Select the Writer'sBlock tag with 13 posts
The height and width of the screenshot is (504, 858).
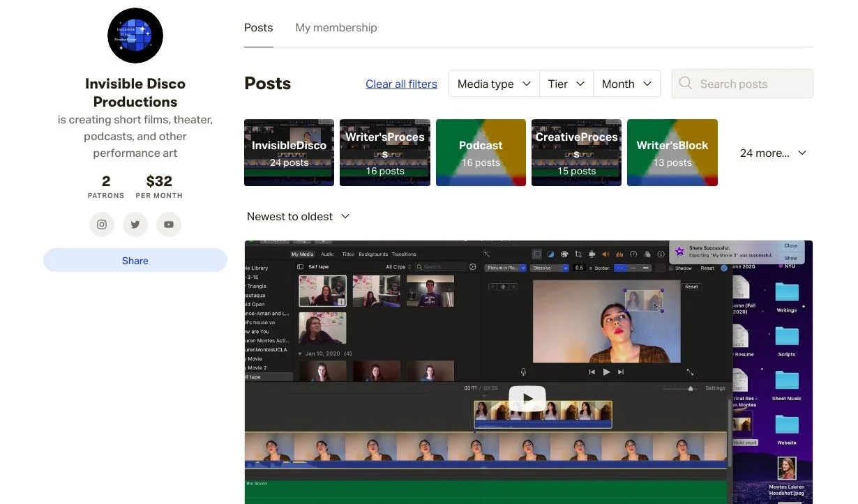pos(672,153)
